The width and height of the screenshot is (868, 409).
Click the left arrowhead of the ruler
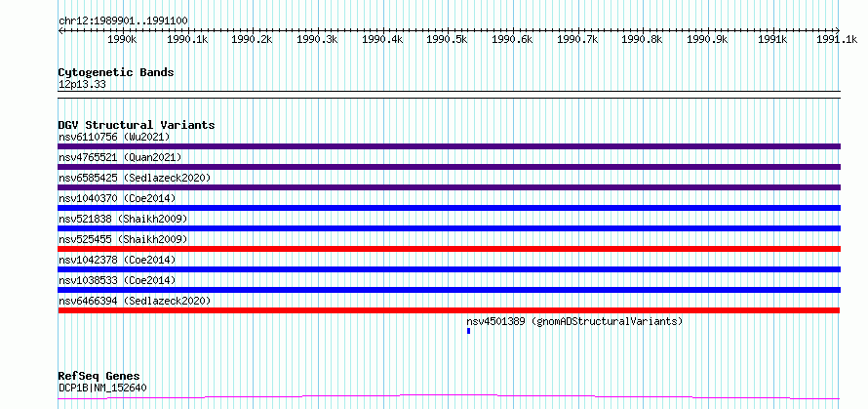pos(60,30)
